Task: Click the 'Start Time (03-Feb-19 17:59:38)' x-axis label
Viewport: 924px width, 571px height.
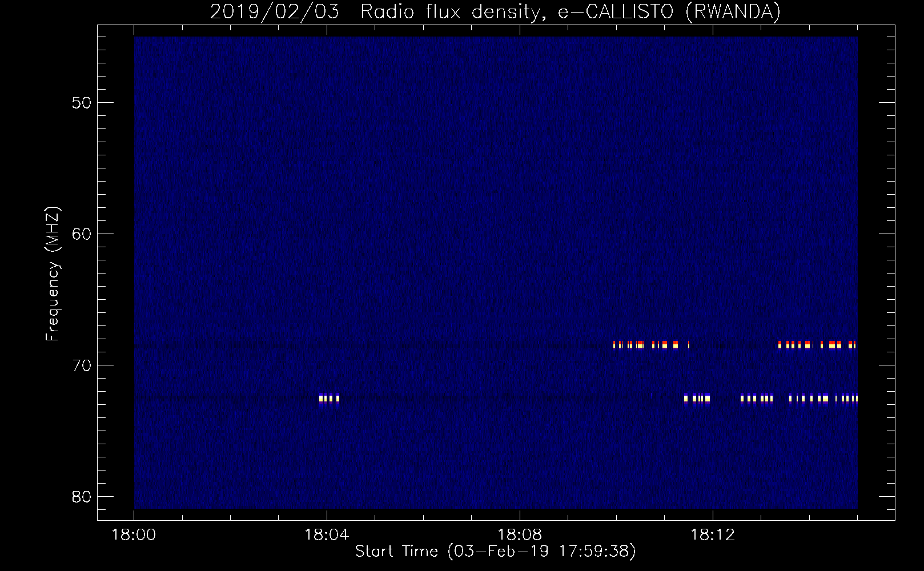Action: coord(495,551)
